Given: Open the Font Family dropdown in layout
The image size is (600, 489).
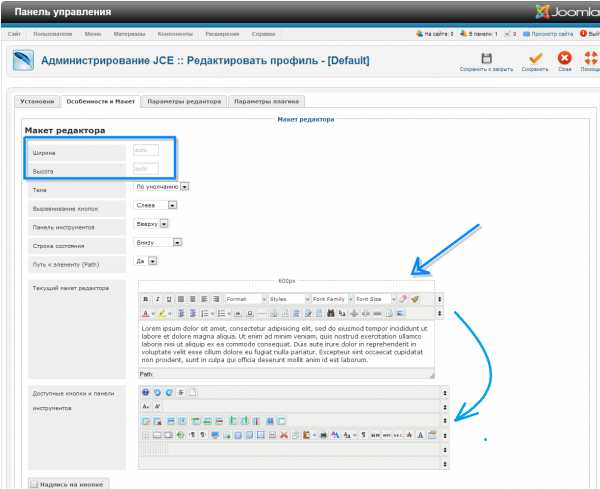Looking at the screenshot, I should point(332,299).
